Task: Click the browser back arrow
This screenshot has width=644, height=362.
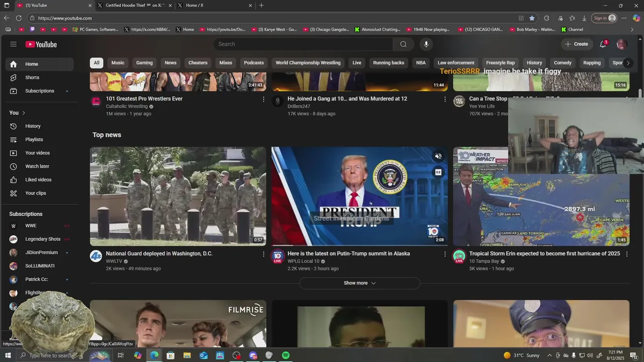Action: [x=6, y=18]
